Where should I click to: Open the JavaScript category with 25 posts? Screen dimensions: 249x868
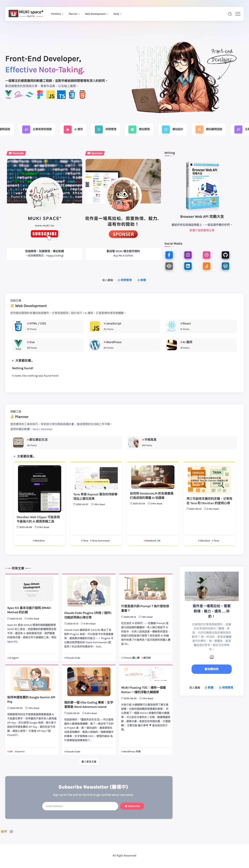click(x=124, y=326)
